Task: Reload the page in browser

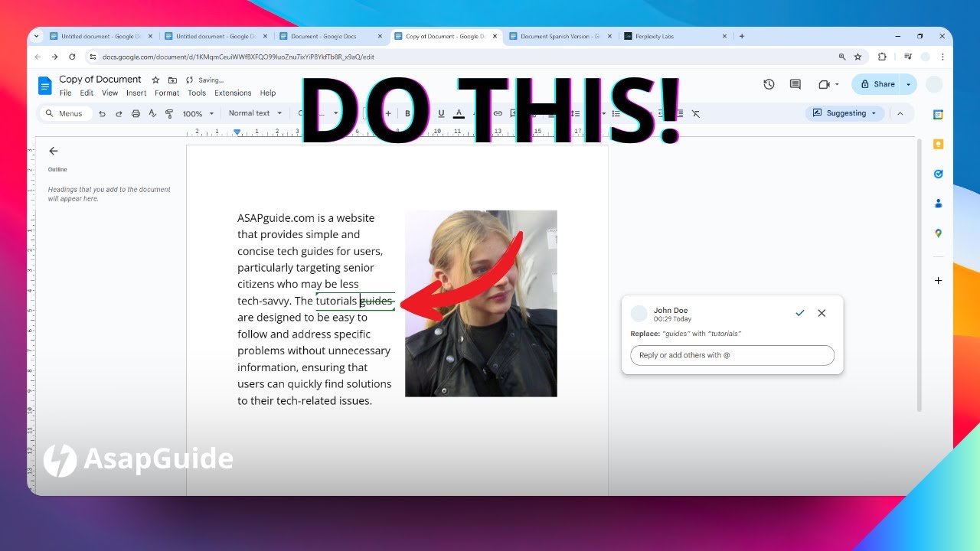Action: pyautogui.click(x=72, y=57)
